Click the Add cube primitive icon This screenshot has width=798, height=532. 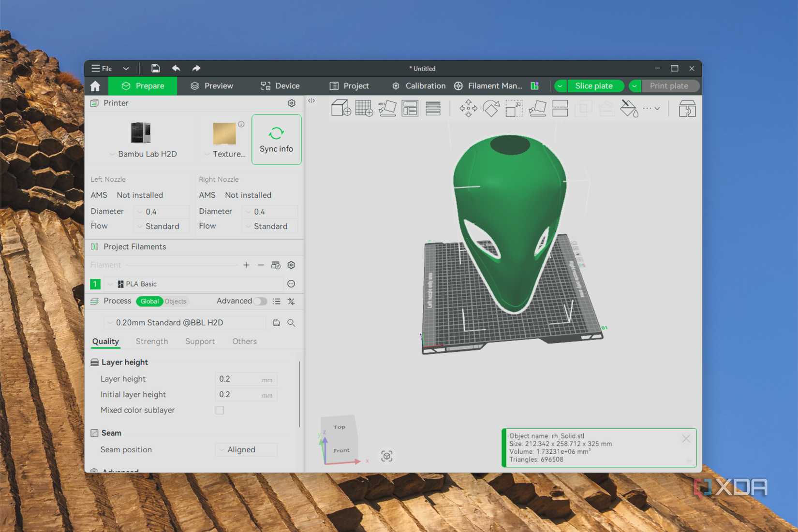tap(341, 108)
